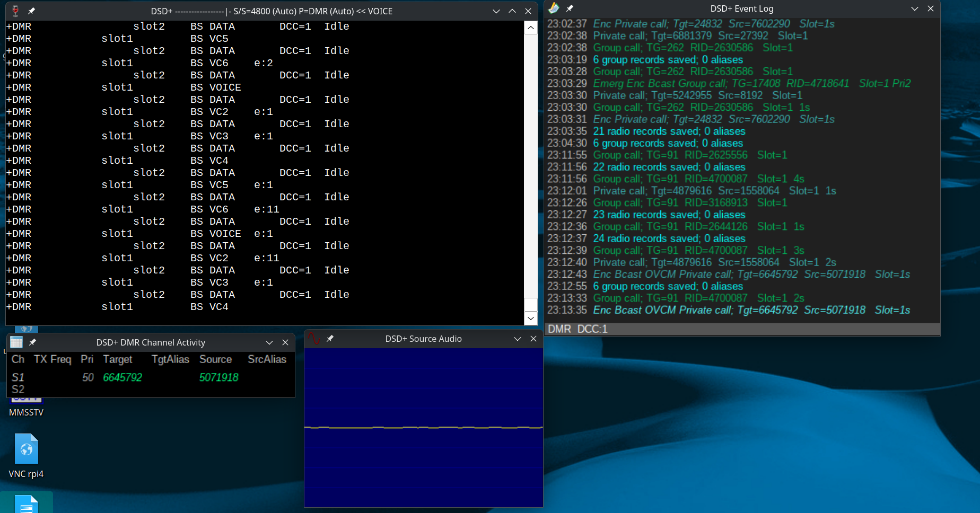Click target value 6645792 in channel activity
The width and height of the screenshot is (980, 513).
coord(122,377)
